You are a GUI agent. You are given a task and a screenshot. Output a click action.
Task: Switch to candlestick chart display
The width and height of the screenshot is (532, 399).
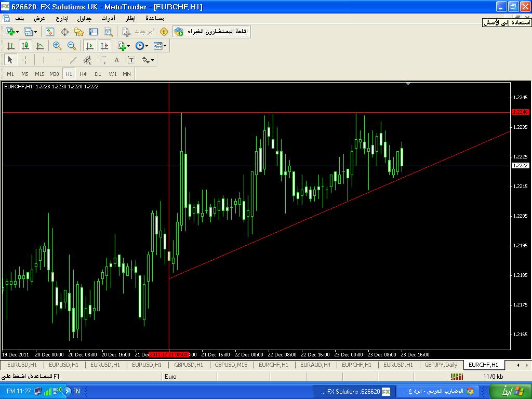25,46
